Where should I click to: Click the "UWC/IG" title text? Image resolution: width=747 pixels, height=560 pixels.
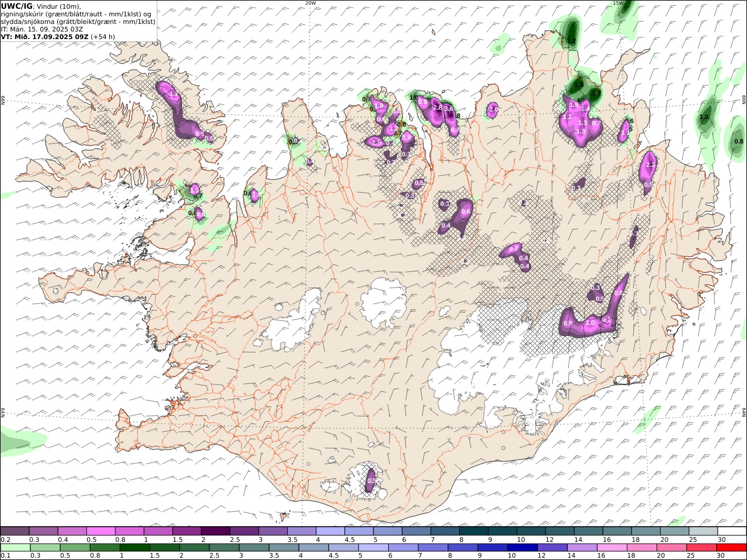click(16, 6)
